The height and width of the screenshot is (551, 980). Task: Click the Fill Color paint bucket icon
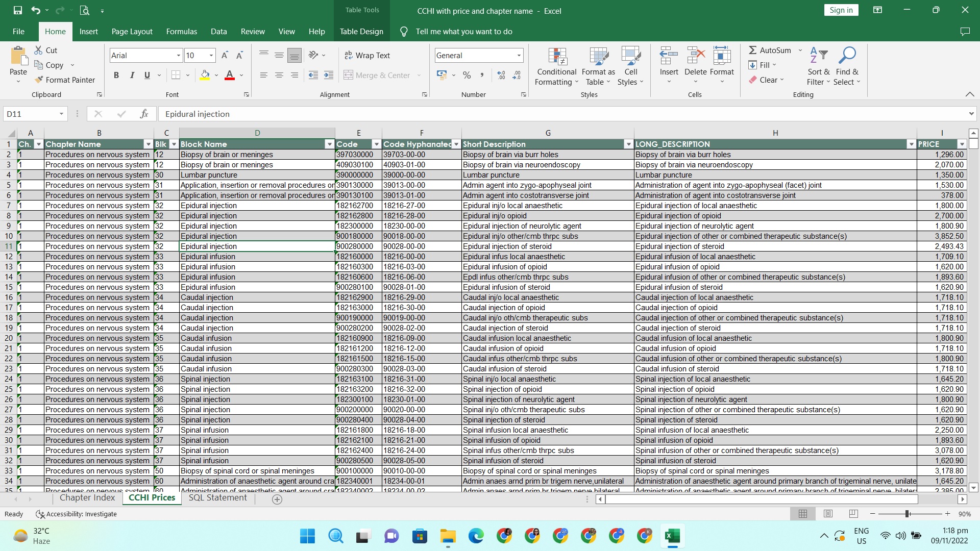[205, 75]
